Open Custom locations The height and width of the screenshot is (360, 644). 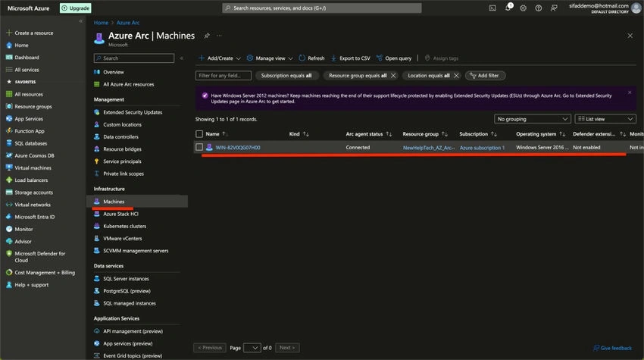click(x=122, y=124)
